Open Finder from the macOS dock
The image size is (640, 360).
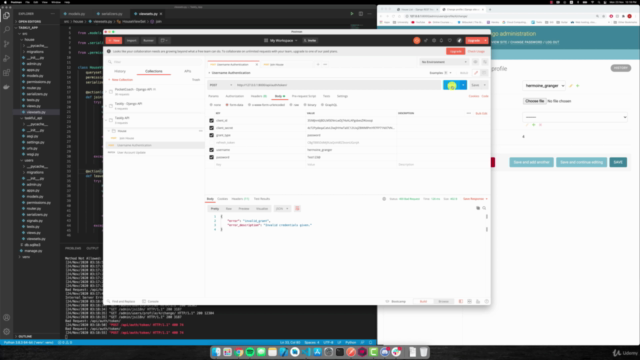point(216,352)
